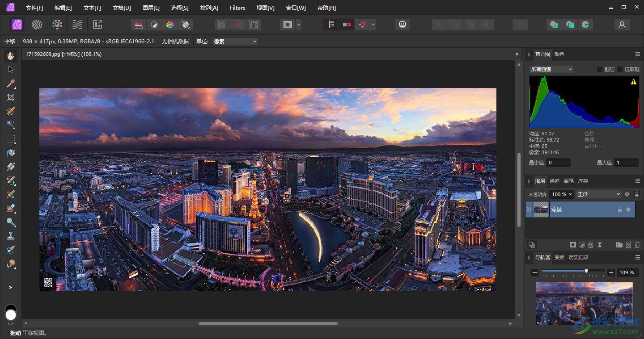Image resolution: width=644 pixels, height=339 pixels.
Task: Enable the 选取框 checkbox in histogram panel
Action: click(620, 69)
